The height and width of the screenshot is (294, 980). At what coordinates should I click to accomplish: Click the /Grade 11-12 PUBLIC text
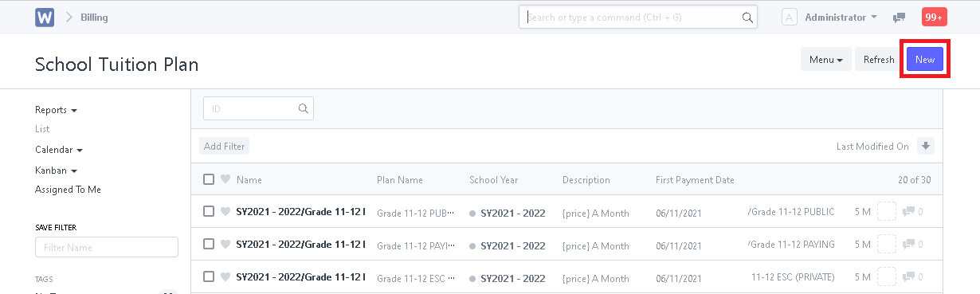791,212
